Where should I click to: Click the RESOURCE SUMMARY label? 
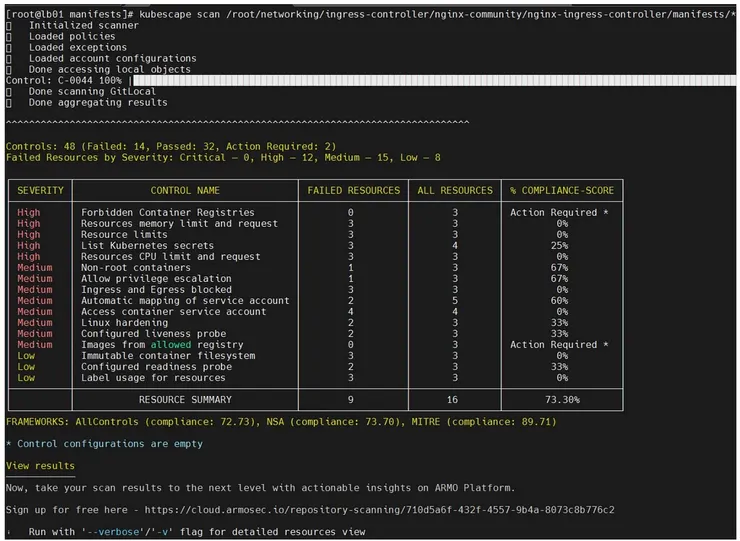185,400
